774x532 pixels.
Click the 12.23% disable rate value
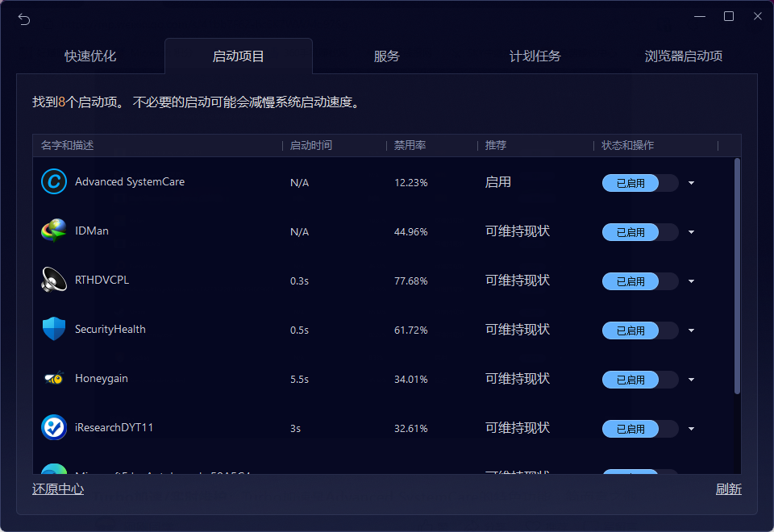[x=410, y=183]
